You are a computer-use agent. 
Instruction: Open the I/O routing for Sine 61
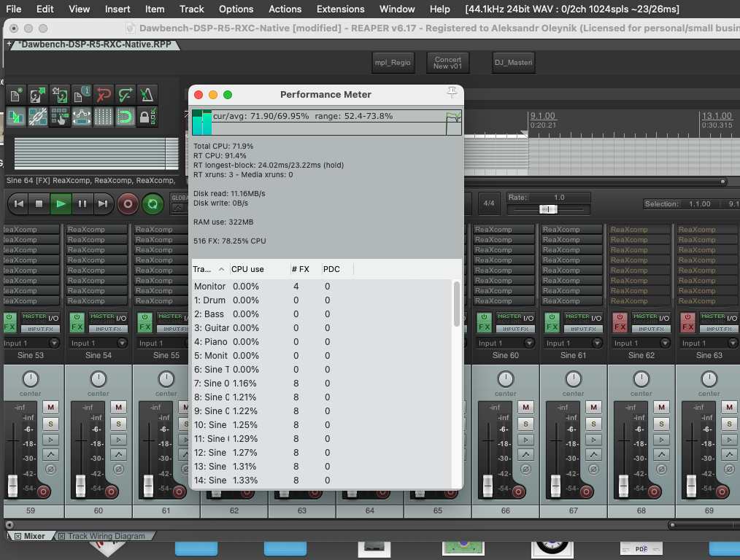(596, 318)
